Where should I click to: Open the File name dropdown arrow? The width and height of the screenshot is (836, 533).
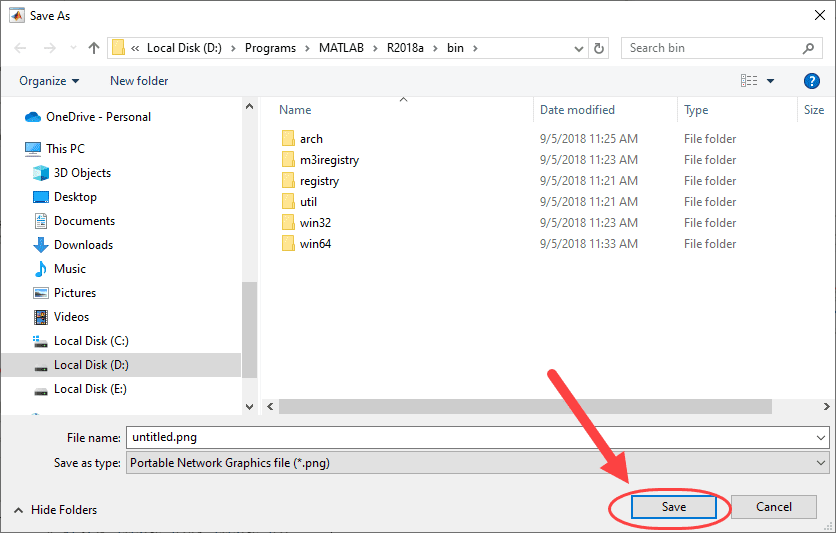coord(821,438)
